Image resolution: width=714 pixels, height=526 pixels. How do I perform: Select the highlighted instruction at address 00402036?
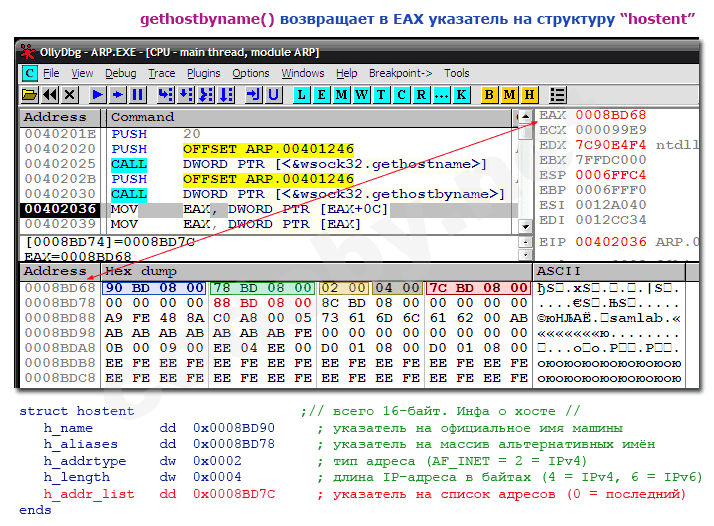pyautogui.click(x=60, y=209)
